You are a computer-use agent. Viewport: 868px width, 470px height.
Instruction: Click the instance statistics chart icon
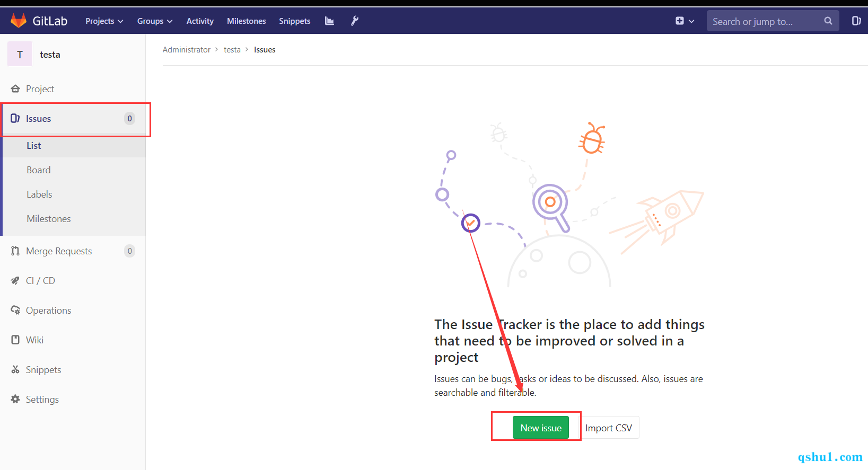point(329,21)
